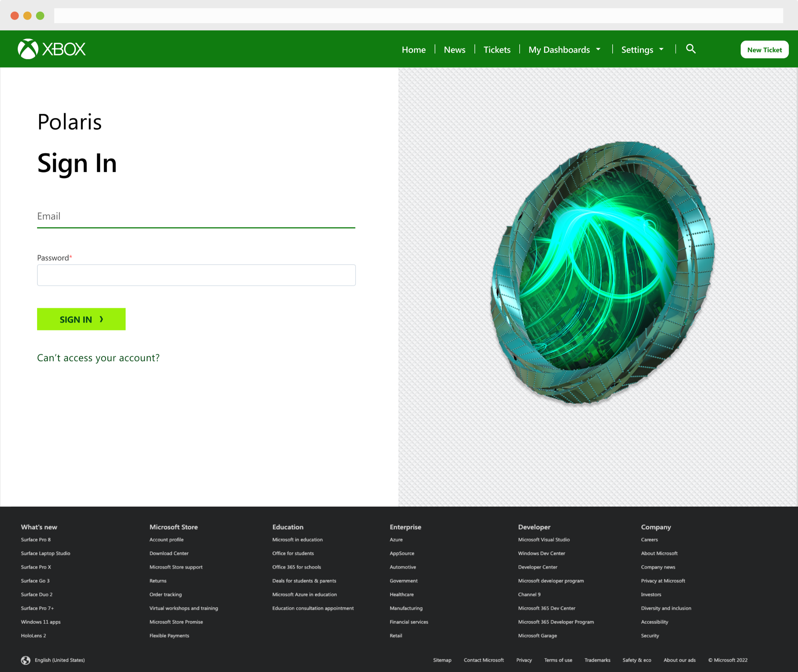Image resolution: width=798 pixels, height=672 pixels.
Task: Click the arrow inside the Sign In button
Action: (101, 319)
